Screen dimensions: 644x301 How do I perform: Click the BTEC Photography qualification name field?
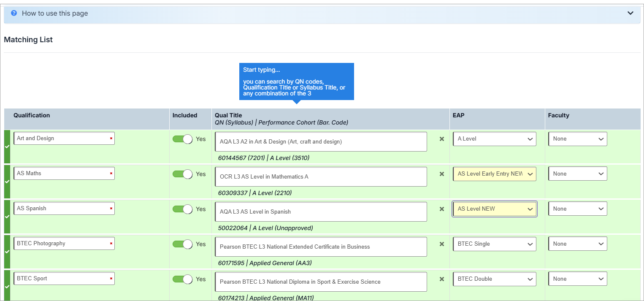tap(63, 244)
